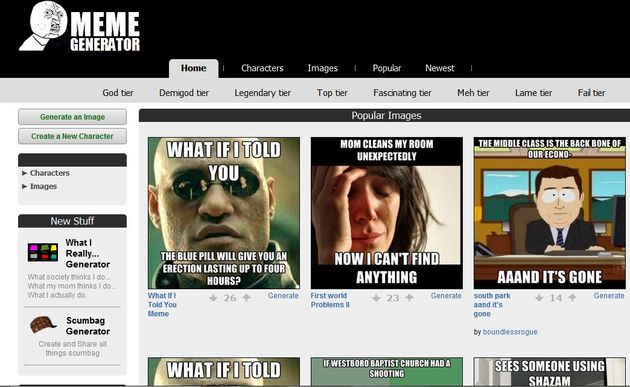Visit boundlessrogue user profile
This screenshot has height=387, width=630.
[x=510, y=332]
